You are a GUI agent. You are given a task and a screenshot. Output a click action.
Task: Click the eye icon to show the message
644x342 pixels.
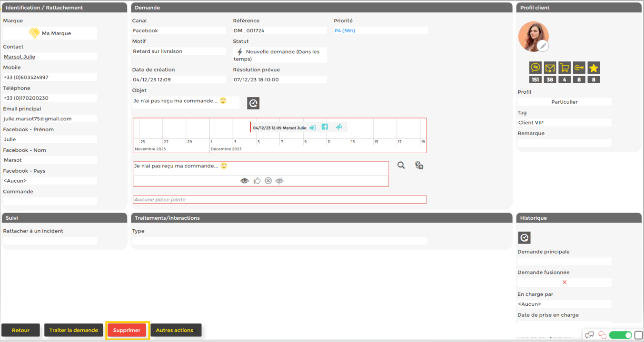pos(244,181)
